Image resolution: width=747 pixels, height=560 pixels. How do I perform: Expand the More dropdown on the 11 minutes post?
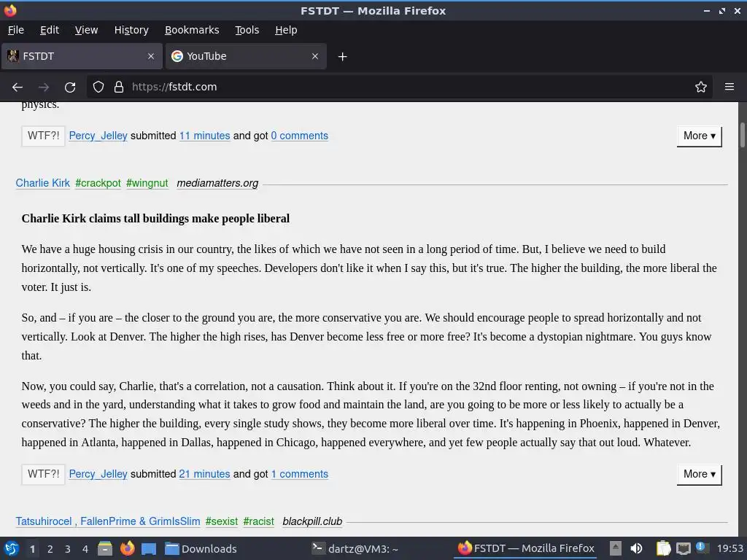click(700, 136)
